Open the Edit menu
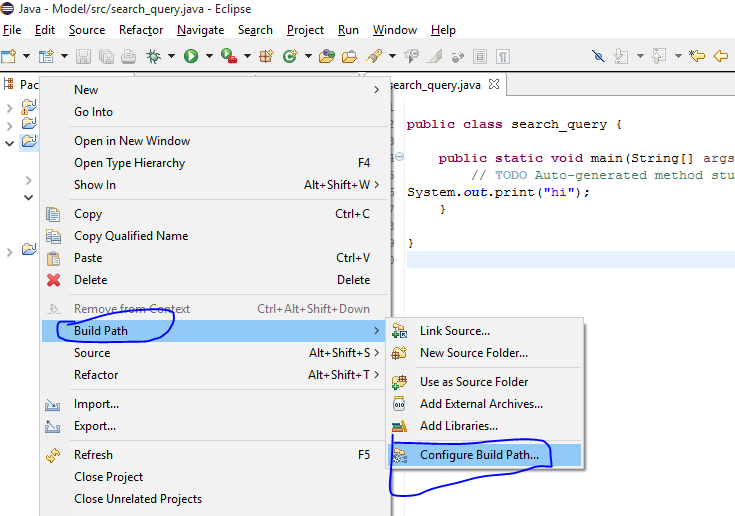Viewport: 735px width, 516px height. click(45, 30)
